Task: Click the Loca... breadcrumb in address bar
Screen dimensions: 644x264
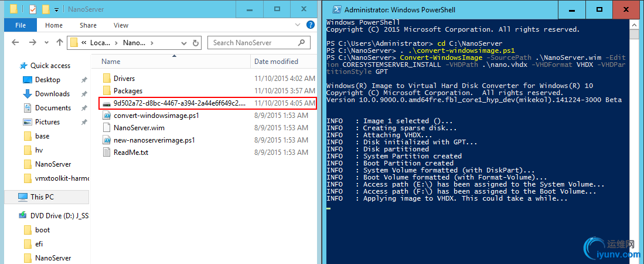Action: (100, 43)
